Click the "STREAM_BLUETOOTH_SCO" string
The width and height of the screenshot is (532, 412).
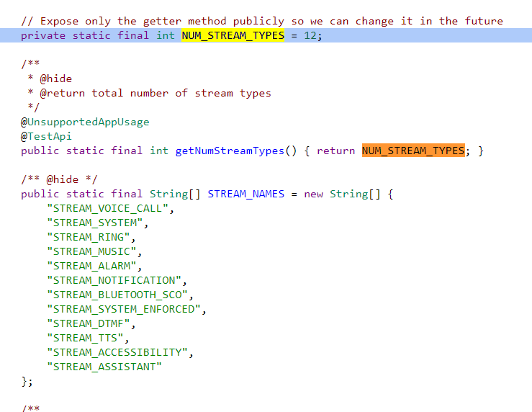(x=117, y=295)
